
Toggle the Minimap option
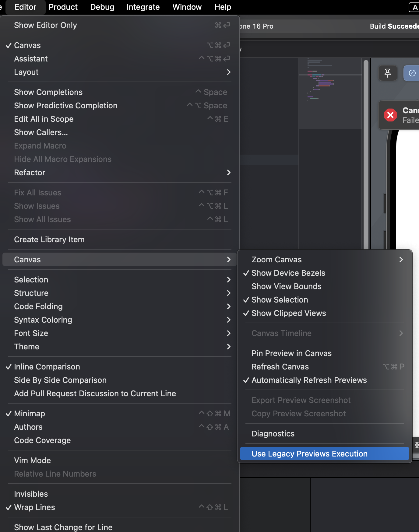[119, 414]
